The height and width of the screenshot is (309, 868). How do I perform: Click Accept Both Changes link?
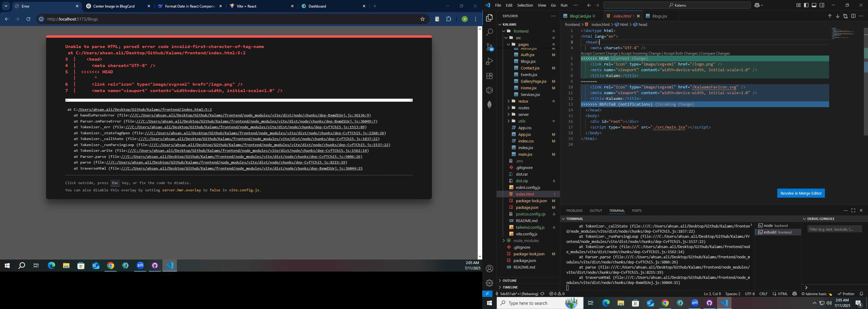(681, 53)
